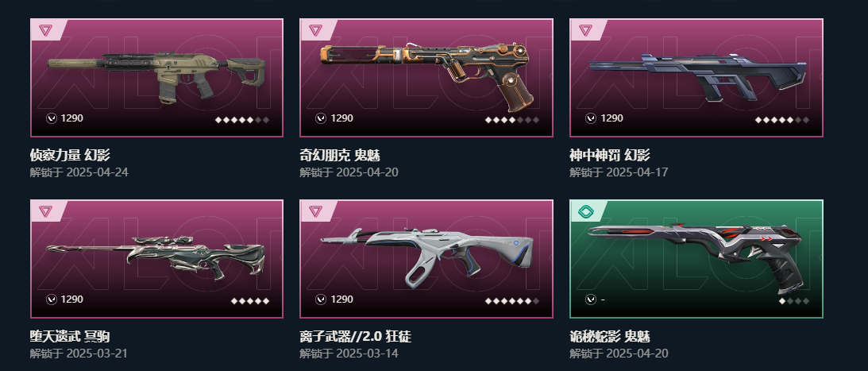Click the 1290 price on 堕天遗武 冥驹 card
The height and width of the screenshot is (371, 868).
(72, 299)
